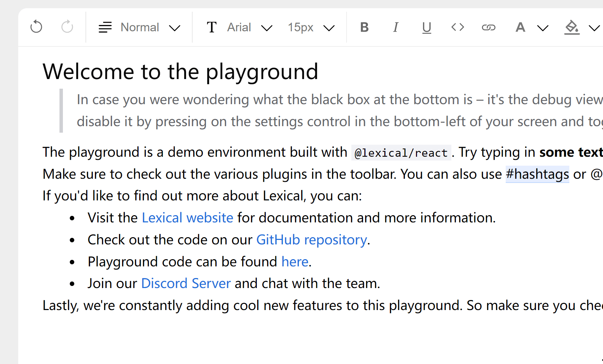The image size is (603, 364).
Task: Toggle underline on selected text
Action: tap(426, 27)
